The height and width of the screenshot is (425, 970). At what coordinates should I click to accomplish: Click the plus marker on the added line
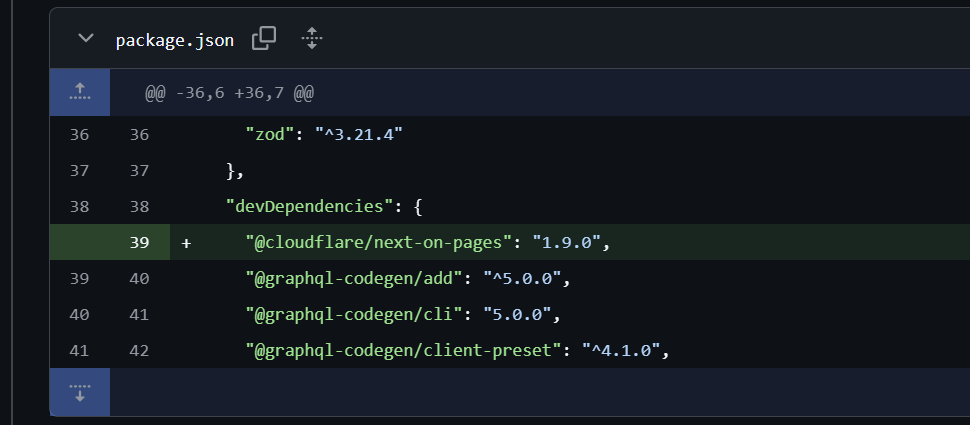coord(186,243)
